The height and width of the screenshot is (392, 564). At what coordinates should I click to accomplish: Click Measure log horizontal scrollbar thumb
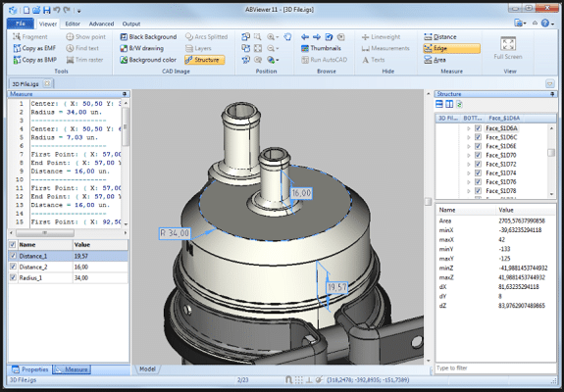(x=44, y=233)
